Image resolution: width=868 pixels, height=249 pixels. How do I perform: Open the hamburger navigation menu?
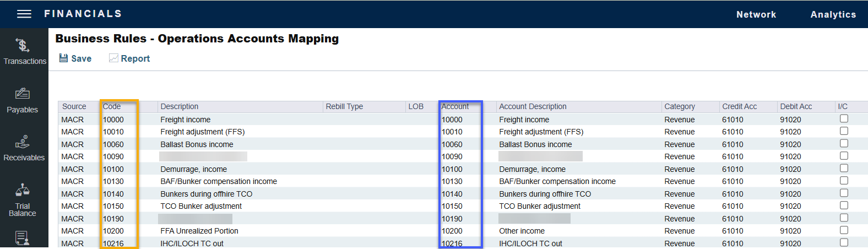pyautogui.click(x=24, y=14)
